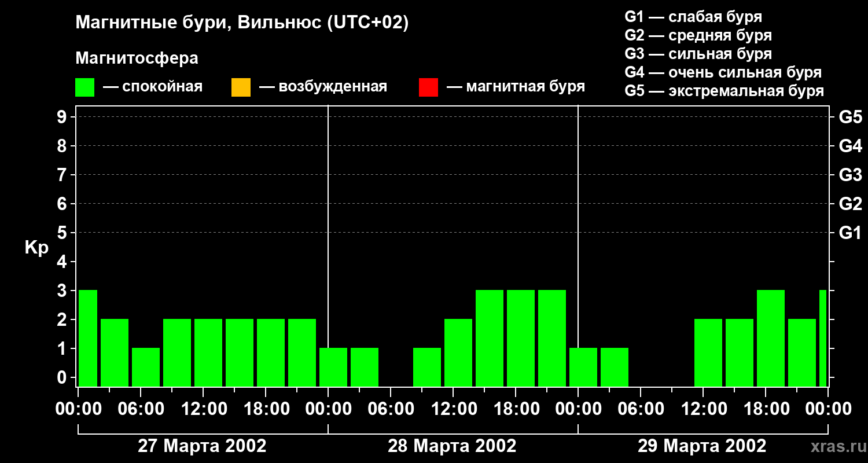Click 'G5 — экстремальная буря' legend line
This screenshot has height=463, width=868.
coord(724,91)
